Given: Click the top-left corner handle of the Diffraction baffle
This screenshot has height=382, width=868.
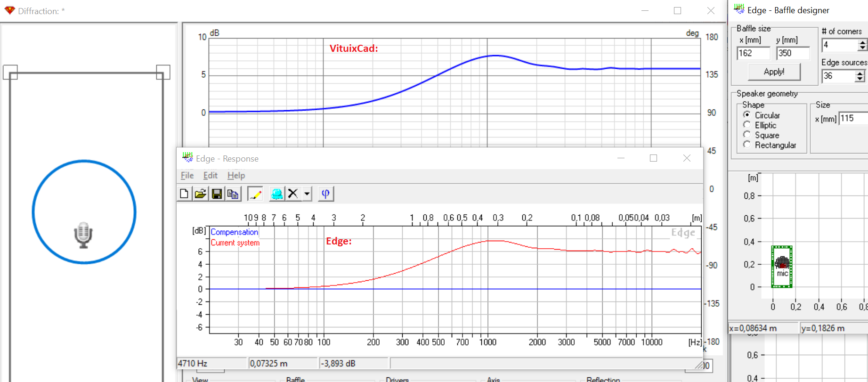Looking at the screenshot, I should (x=10, y=72).
